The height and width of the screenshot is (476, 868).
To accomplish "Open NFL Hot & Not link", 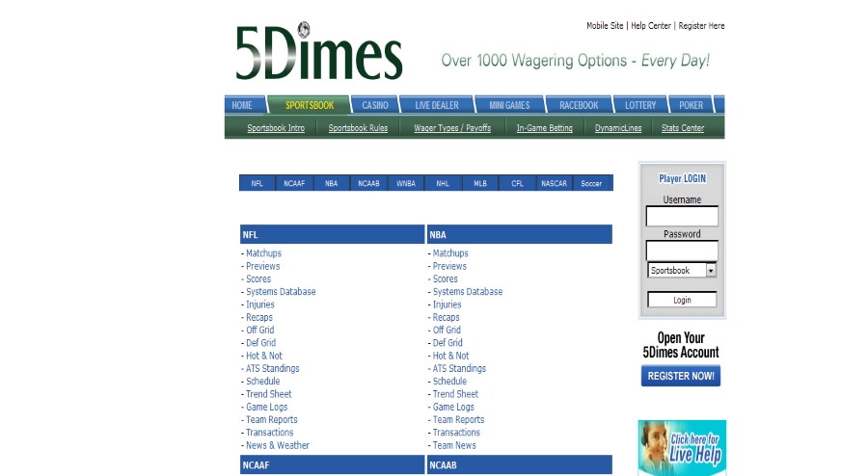I will [264, 356].
